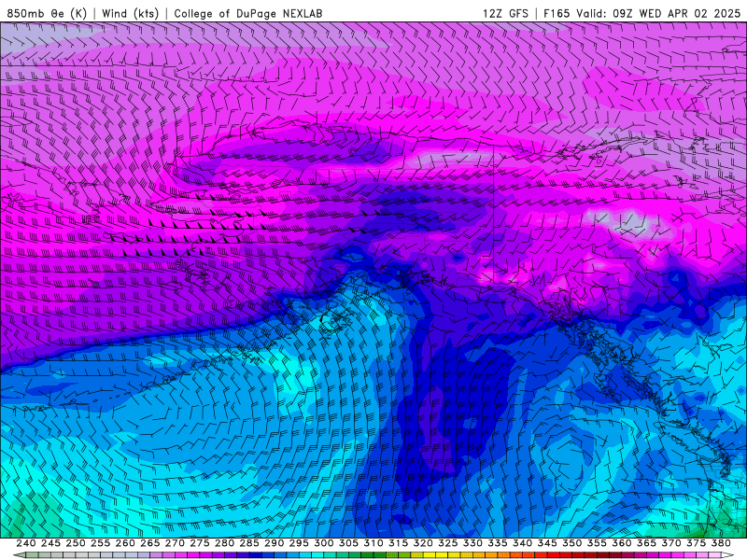This screenshot has height=560, width=747.
Task: Click the 360 value on the color scale
Action: point(621,543)
